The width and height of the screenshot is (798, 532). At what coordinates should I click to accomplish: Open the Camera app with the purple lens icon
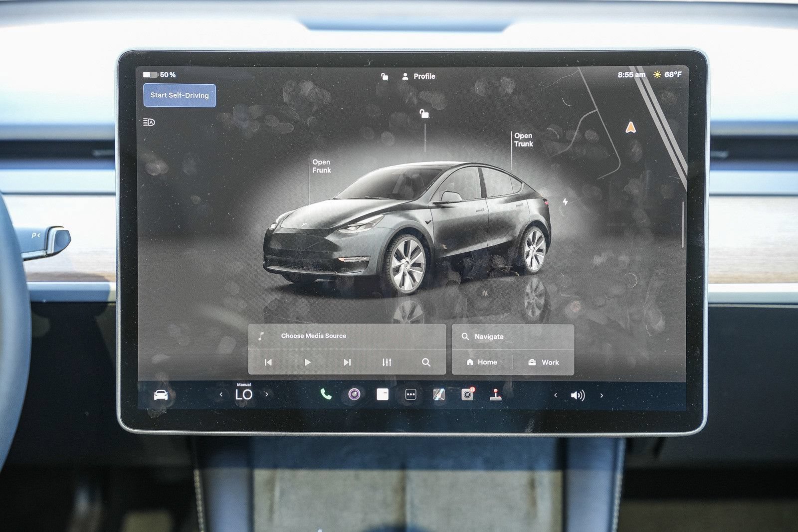click(354, 394)
